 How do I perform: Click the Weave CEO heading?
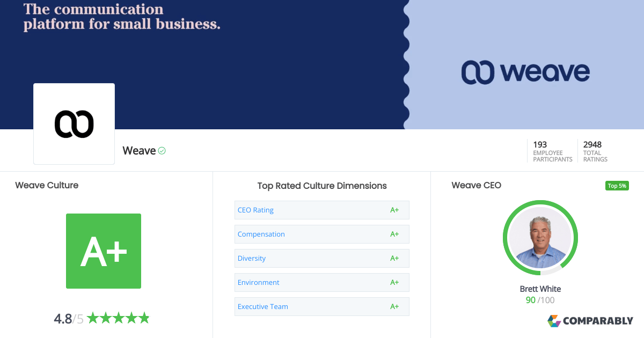[x=477, y=185]
